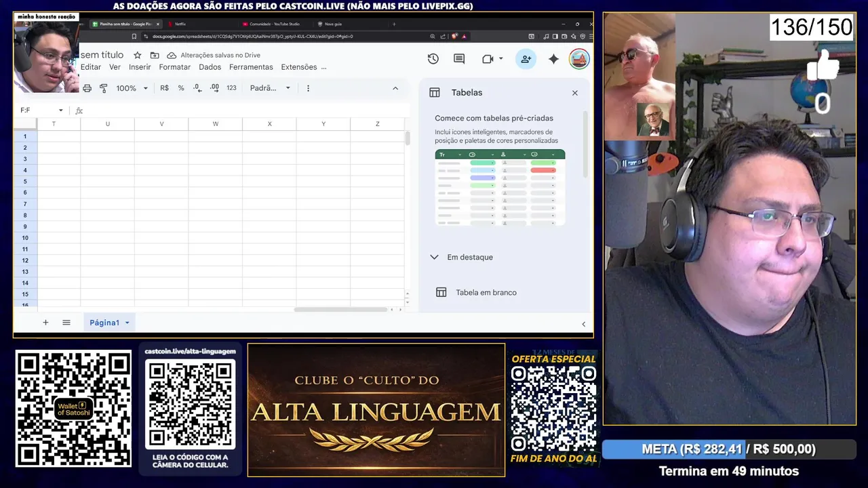Format as currency R$
The image size is (868, 488).
[x=164, y=88]
